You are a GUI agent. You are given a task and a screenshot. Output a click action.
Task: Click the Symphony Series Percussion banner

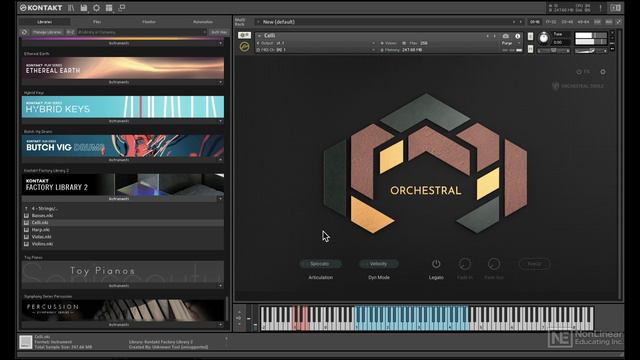click(123, 310)
